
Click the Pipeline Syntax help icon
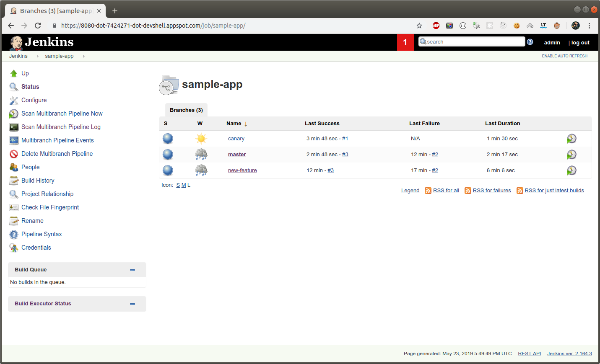tap(14, 234)
